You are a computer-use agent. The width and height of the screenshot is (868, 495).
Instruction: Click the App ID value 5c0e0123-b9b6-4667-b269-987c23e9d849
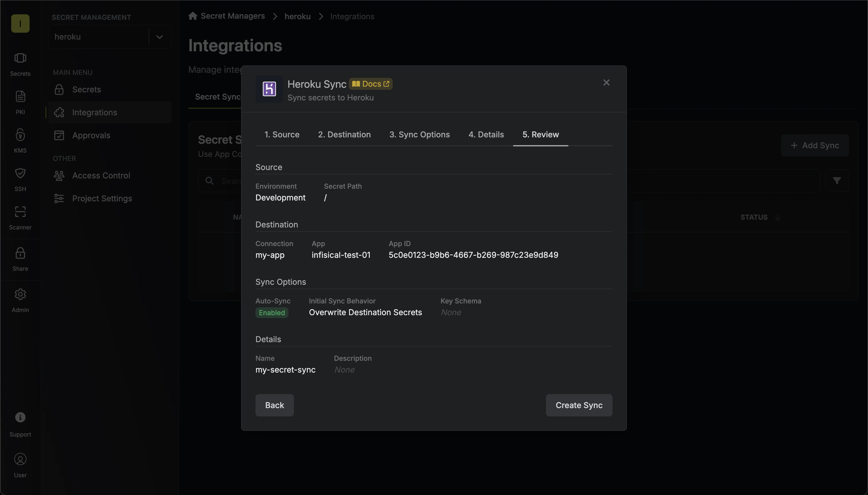[x=473, y=255]
